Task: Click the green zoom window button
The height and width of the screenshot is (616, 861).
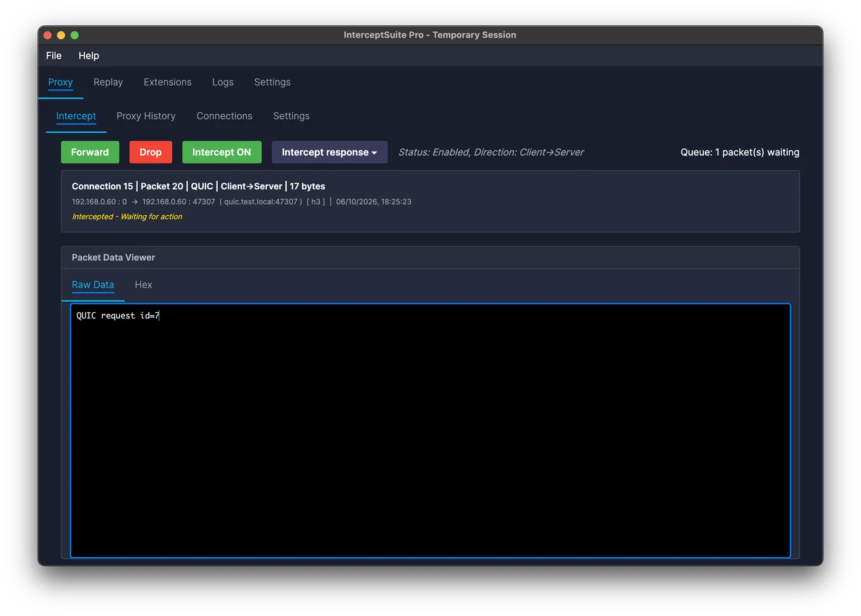Action: click(x=74, y=35)
